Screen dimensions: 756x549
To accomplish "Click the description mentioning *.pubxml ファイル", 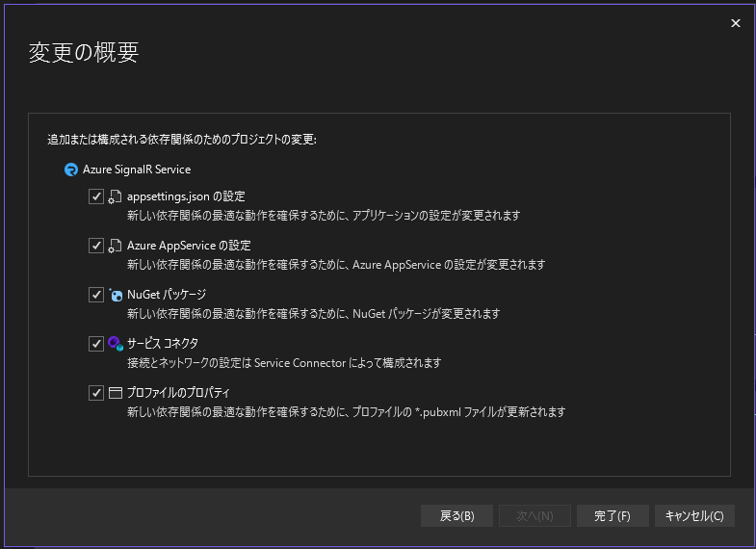I will 346,412.
